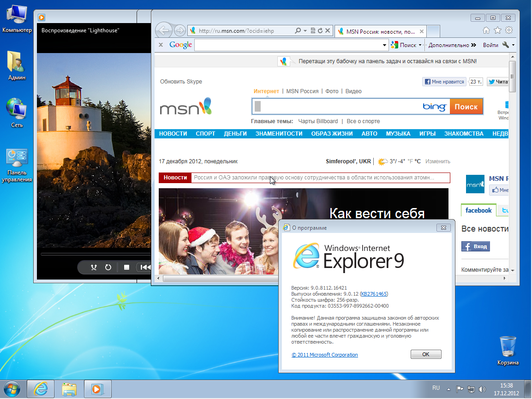Click Мне нравится Facebook button

pos(444,82)
